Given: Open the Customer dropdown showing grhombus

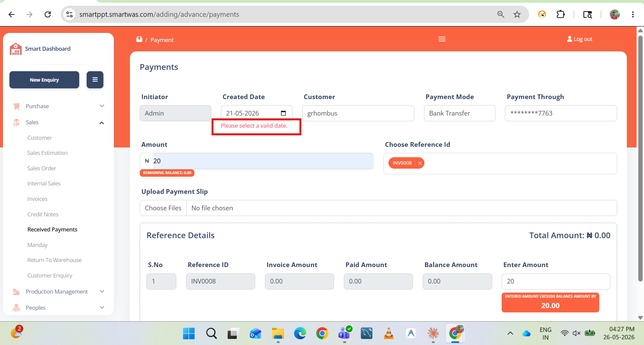Looking at the screenshot, I should (x=358, y=113).
